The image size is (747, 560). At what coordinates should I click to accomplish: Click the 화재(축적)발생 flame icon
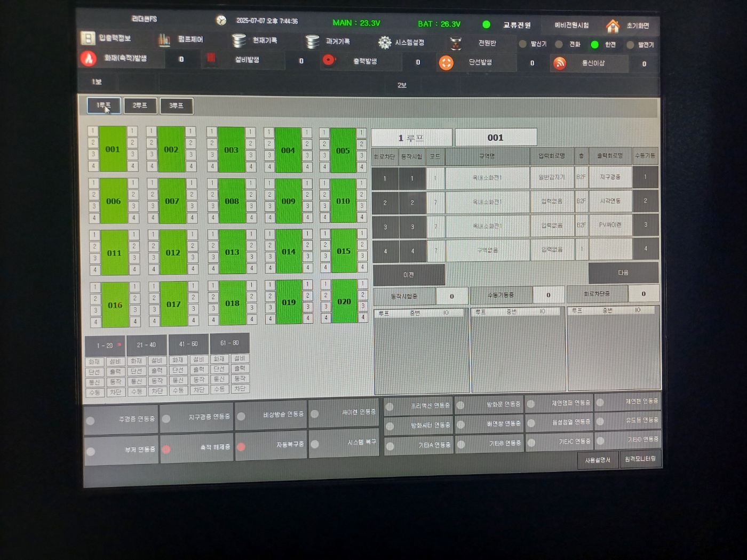point(89,58)
